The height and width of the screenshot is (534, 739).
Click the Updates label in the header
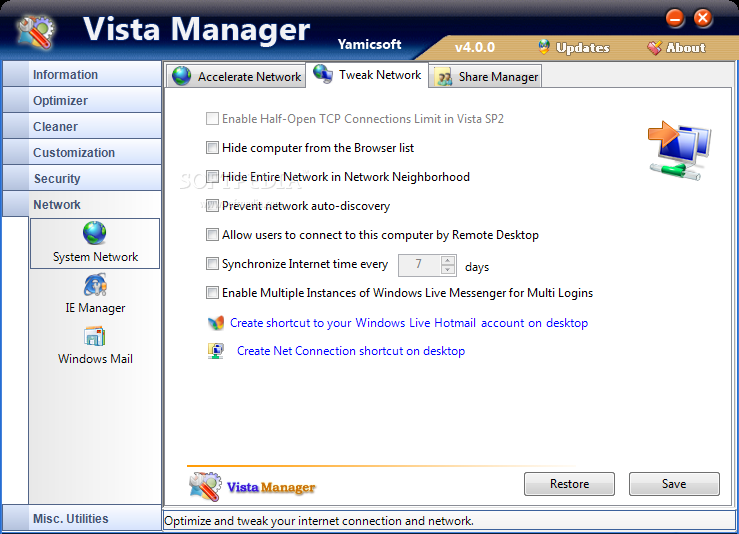583,48
